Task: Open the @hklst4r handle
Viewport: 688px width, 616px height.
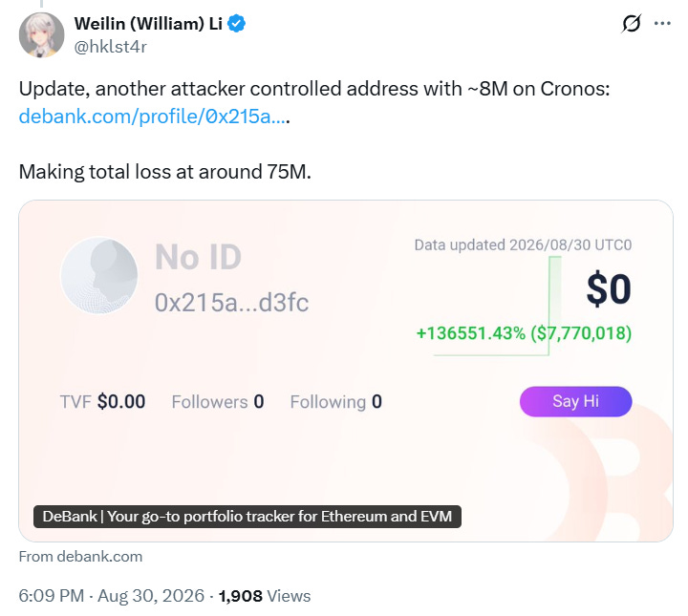Action: [111, 47]
